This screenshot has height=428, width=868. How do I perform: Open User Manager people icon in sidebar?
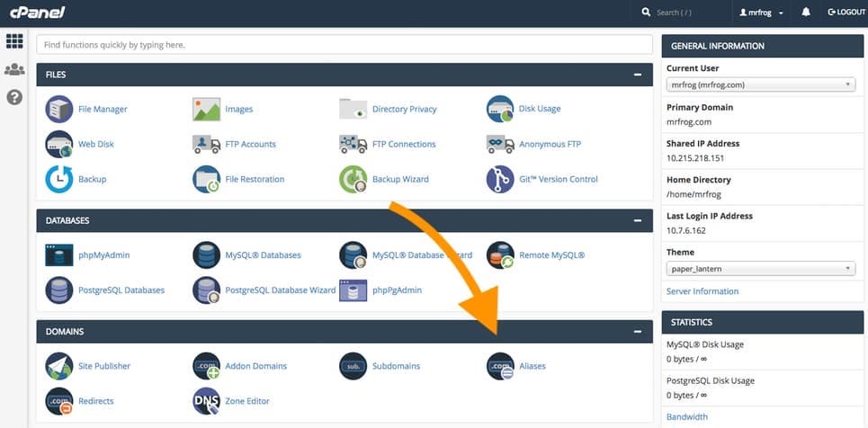tap(14, 70)
